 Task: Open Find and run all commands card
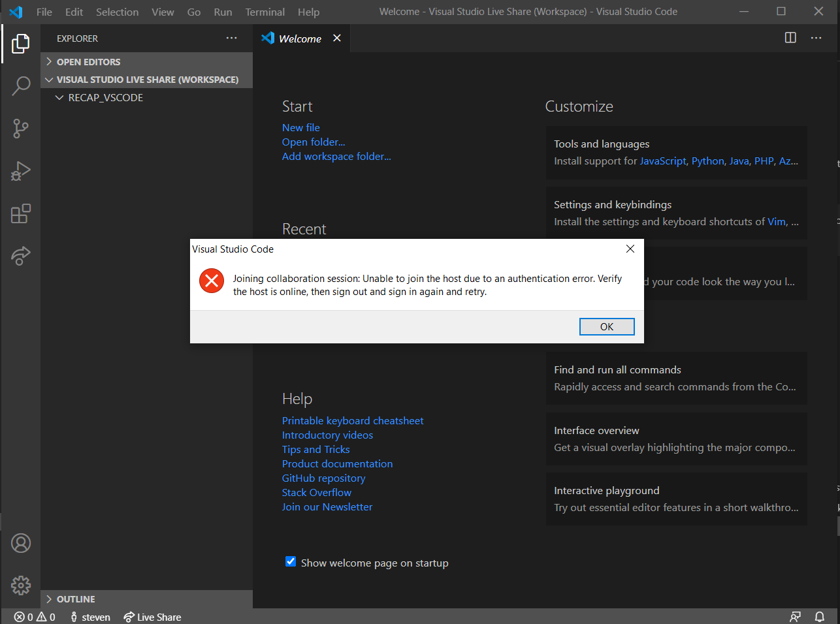pyautogui.click(x=677, y=378)
